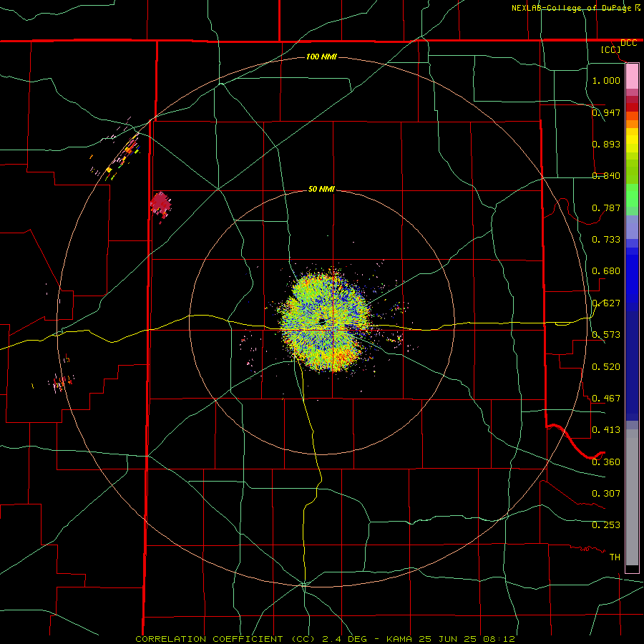Click the bottom caption CORRELATION COEFFICIENT (CC) 2.4 DEG - KAMA

(325, 639)
